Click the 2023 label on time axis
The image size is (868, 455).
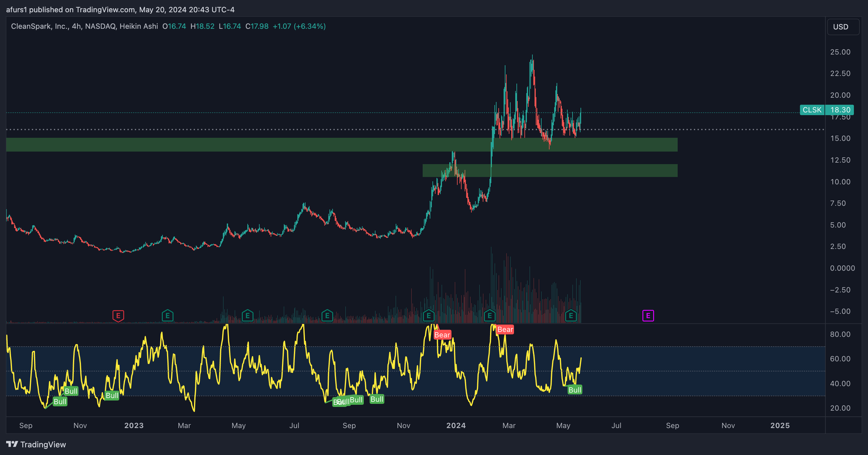(134, 425)
